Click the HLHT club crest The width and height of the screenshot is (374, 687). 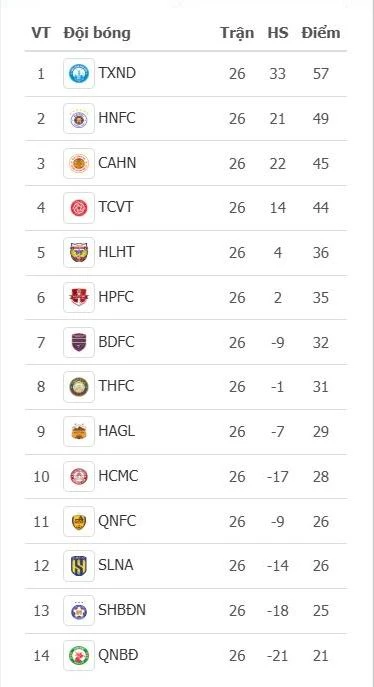tap(79, 253)
